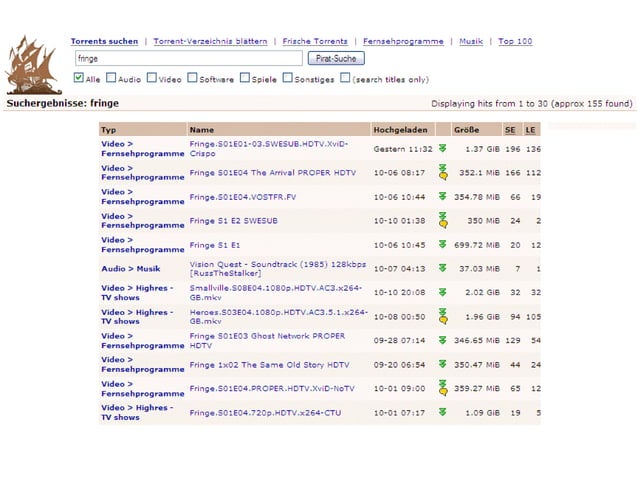Download torrent icon for Fringe.S01E01-03.SWESUB row
The image size is (638, 478).
[443, 148]
